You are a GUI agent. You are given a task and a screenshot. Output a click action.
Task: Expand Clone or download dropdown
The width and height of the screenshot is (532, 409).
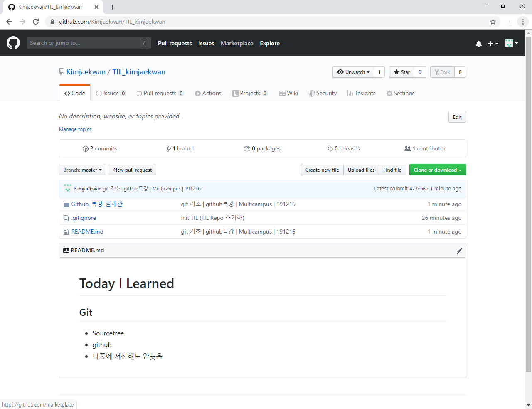438,170
